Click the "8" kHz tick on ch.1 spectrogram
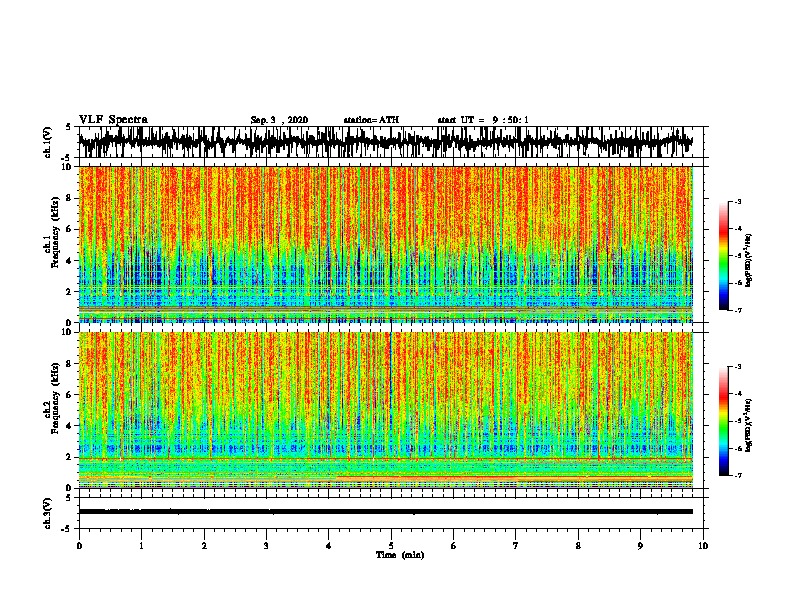The image size is (792, 612). tap(69, 198)
